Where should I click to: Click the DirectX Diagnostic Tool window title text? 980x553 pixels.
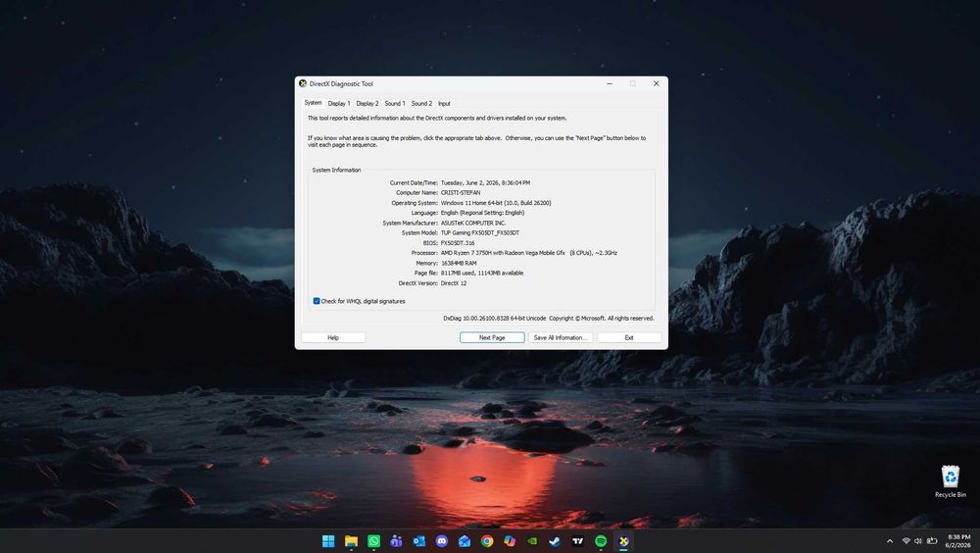pos(341,83)
